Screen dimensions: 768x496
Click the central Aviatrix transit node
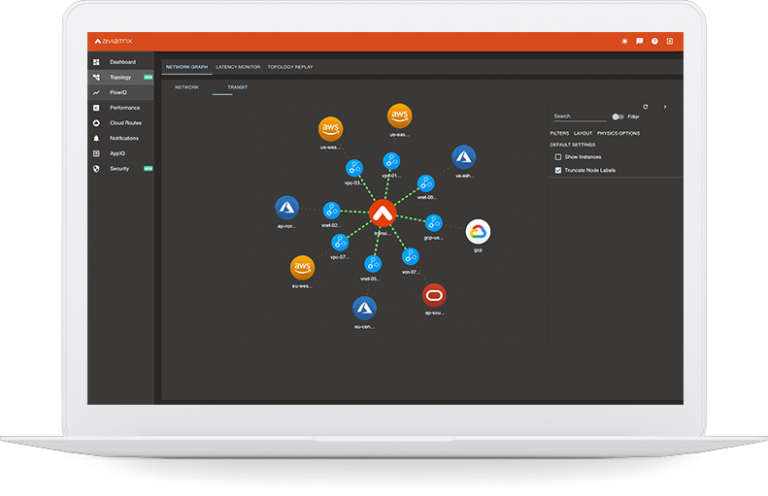[383, 213]
